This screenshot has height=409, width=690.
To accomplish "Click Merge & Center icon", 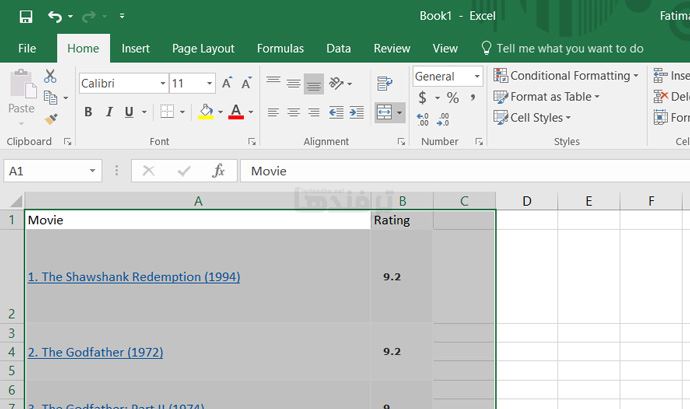I will [384, 112].
